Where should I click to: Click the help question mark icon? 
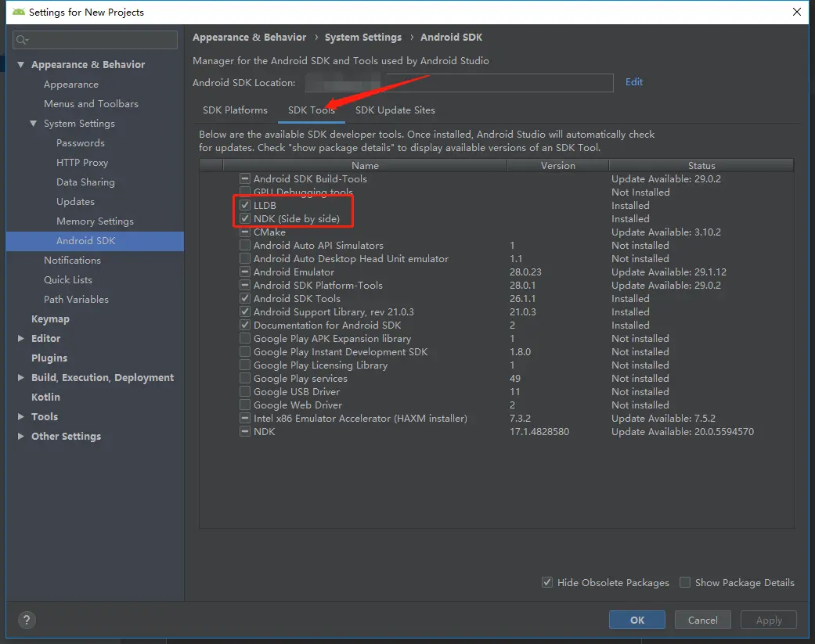pos(27,620)
